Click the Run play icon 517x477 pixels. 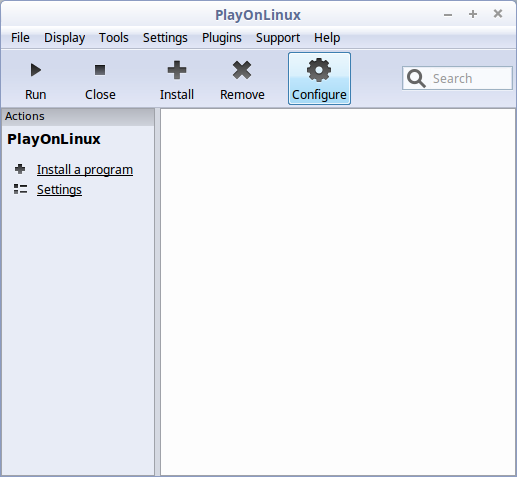(x=36, y=70)
